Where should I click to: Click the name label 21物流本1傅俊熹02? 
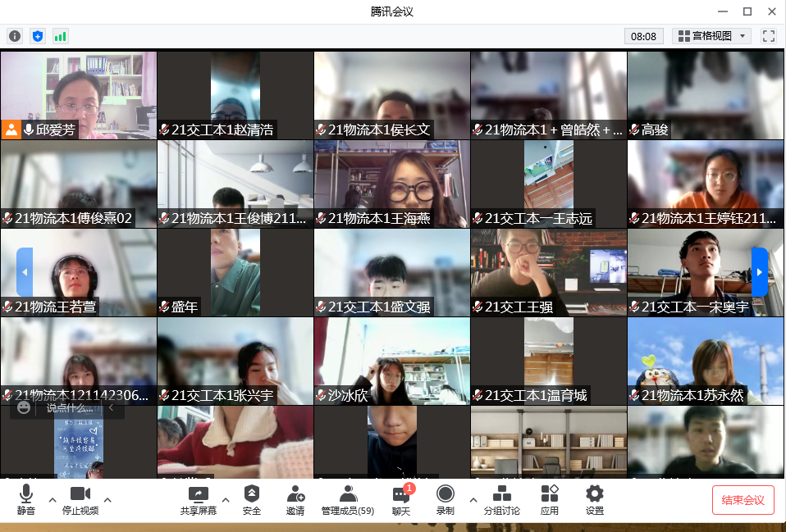point(73,218)
